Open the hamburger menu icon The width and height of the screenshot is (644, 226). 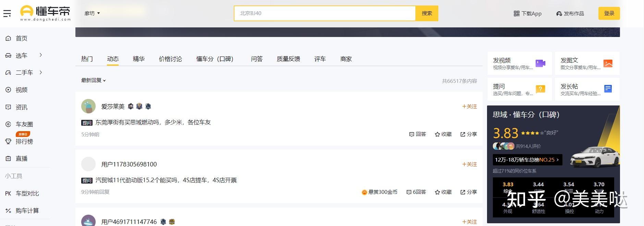[x=7, y=14]
